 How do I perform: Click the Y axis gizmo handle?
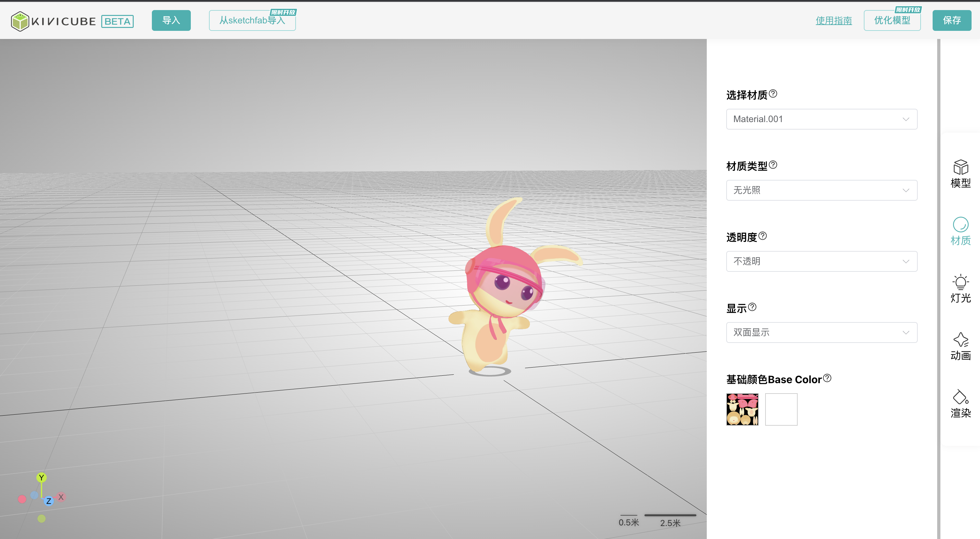coord(42,477)
